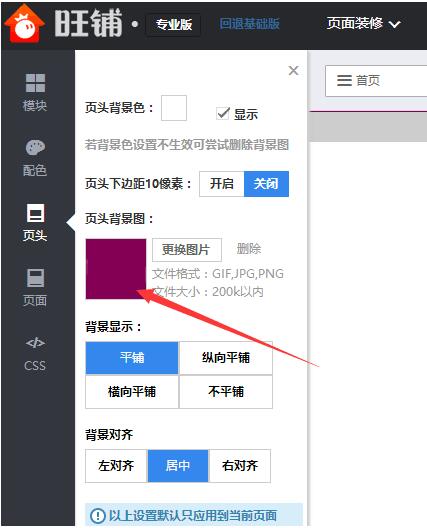Click the 文件大小：200k以内 text
This screenshot has height=528, width=427.
tap(208, 292)
